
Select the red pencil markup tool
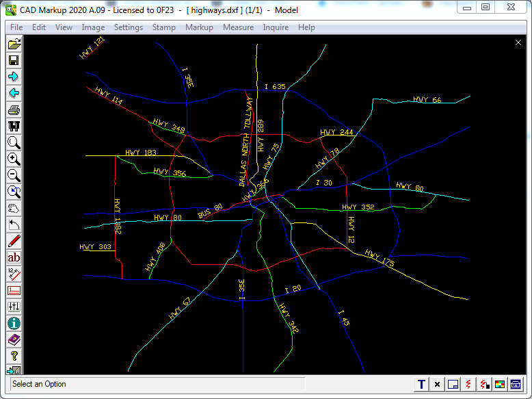click(14, 241)
